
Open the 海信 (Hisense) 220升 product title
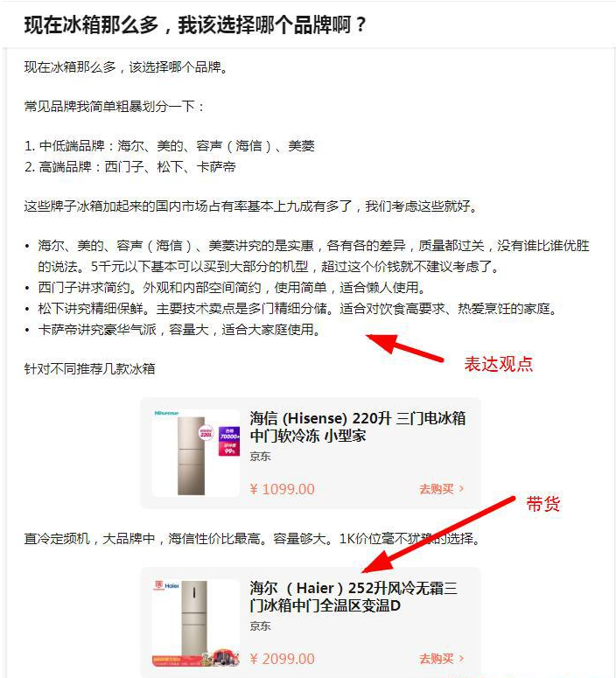[358, 427]
